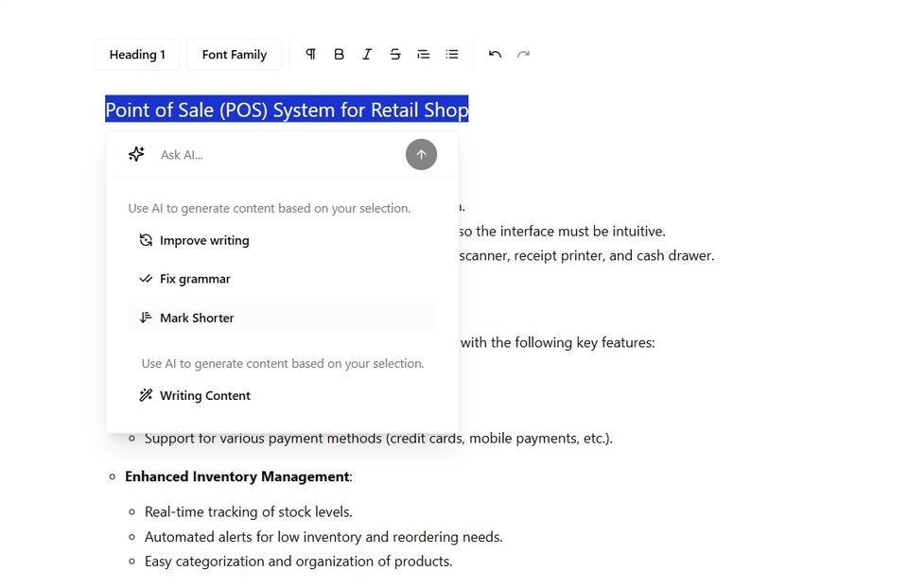908x588 pixels.
Task: Click the Real-time tracking bullet line
Action: tap(248, 511)
